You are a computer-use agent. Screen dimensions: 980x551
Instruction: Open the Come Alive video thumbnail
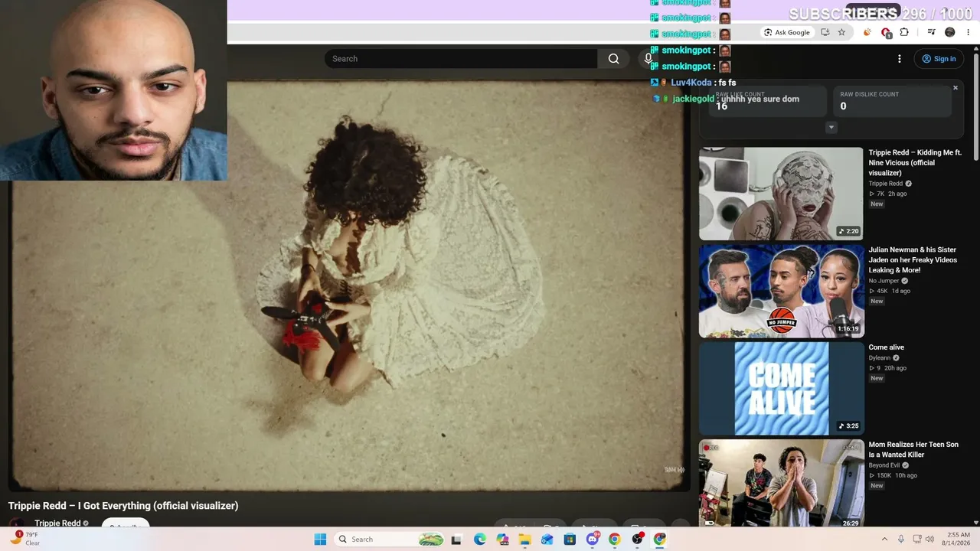(781, 388)
